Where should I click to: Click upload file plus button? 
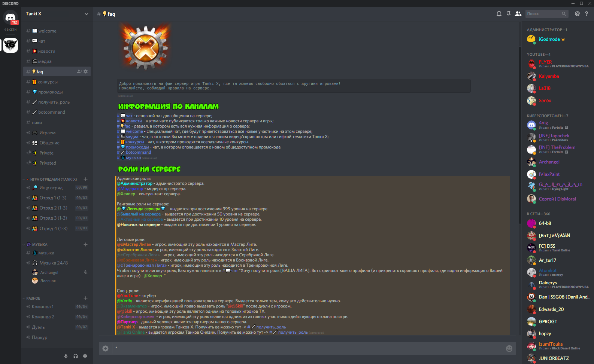click(x=106, y=348)
